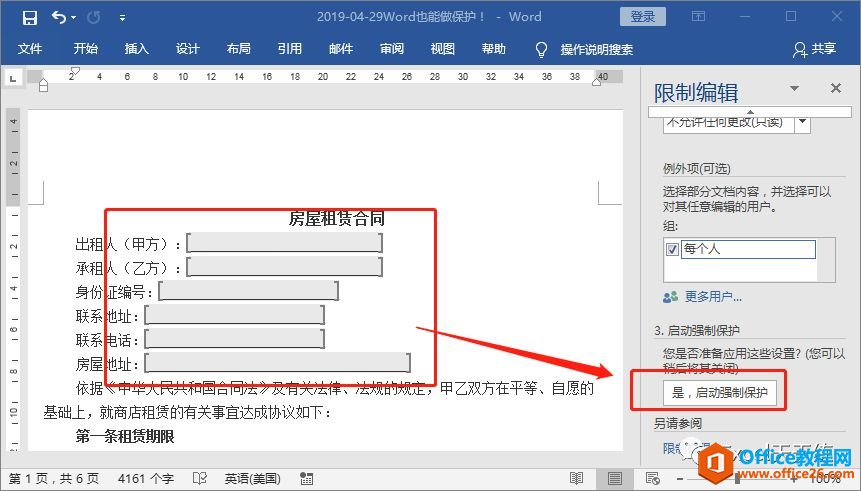Click the Redo icon in quick access toolbar
Image resolution: width=861 pixels, height=491 pixels.
point(94,17)
